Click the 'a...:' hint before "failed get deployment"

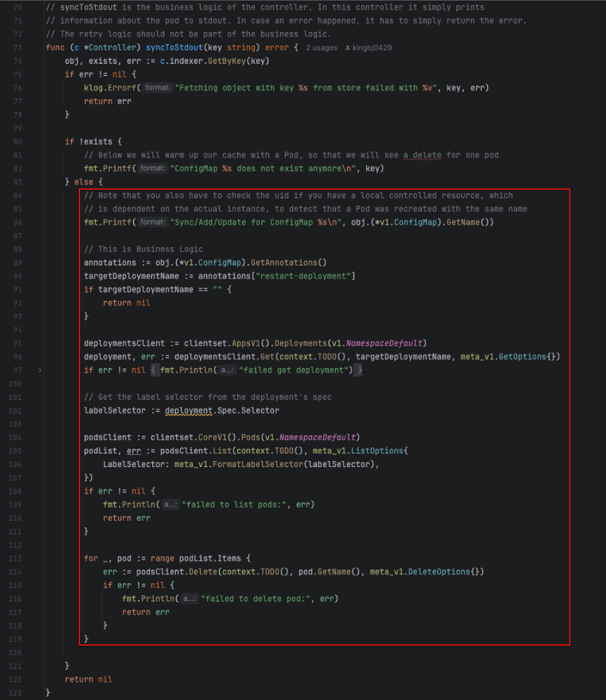pos(227,370)
